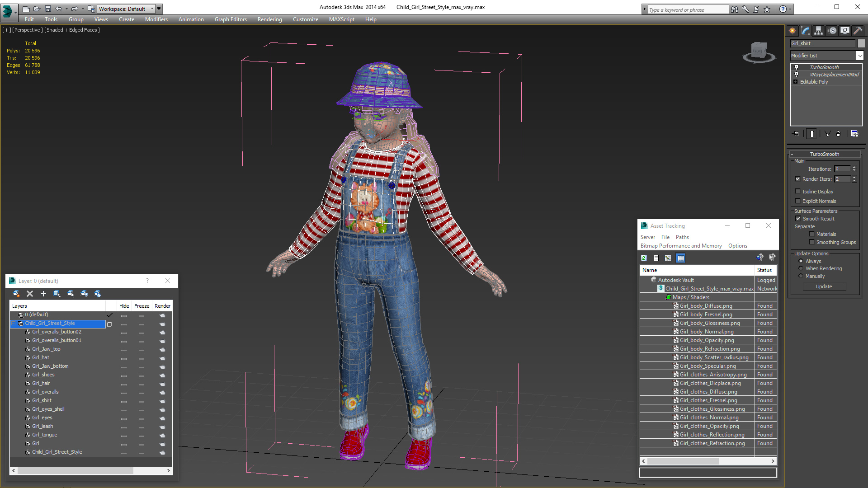
Task: Open the Modify command panel tab
Action: click(x=806, y=31)
